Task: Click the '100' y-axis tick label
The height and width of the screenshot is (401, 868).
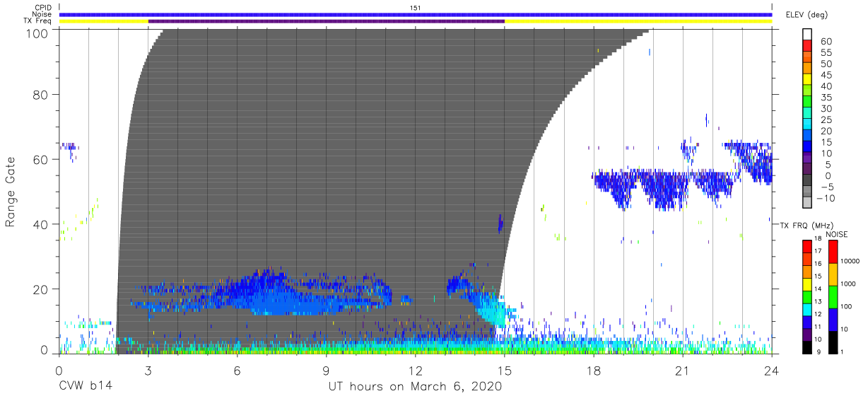Action: [x=38, y=33]
